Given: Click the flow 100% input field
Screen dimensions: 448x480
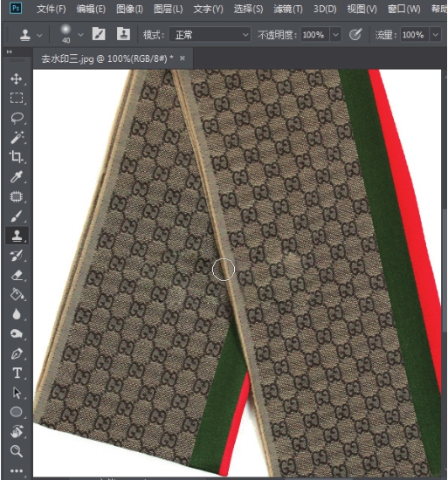Looking at the screenshot, I should (x=415, y=35).
